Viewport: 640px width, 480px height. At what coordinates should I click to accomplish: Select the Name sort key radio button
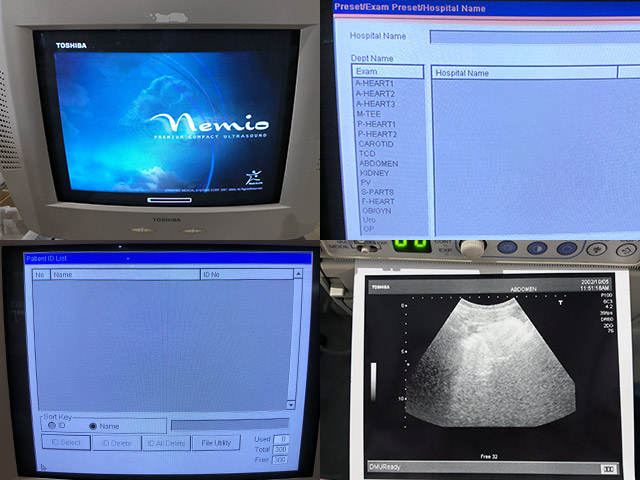(93, 426)
